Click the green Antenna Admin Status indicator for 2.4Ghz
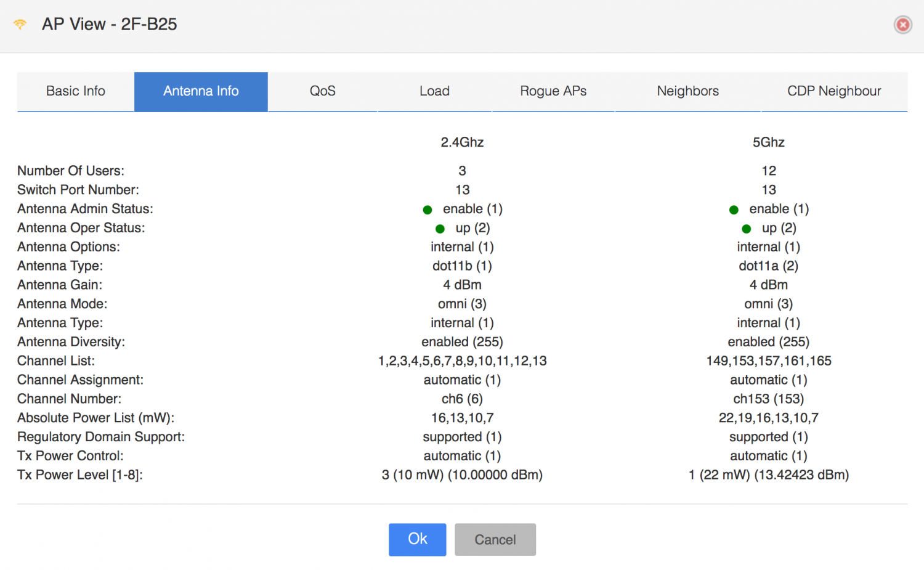 [x=428, y=210]
